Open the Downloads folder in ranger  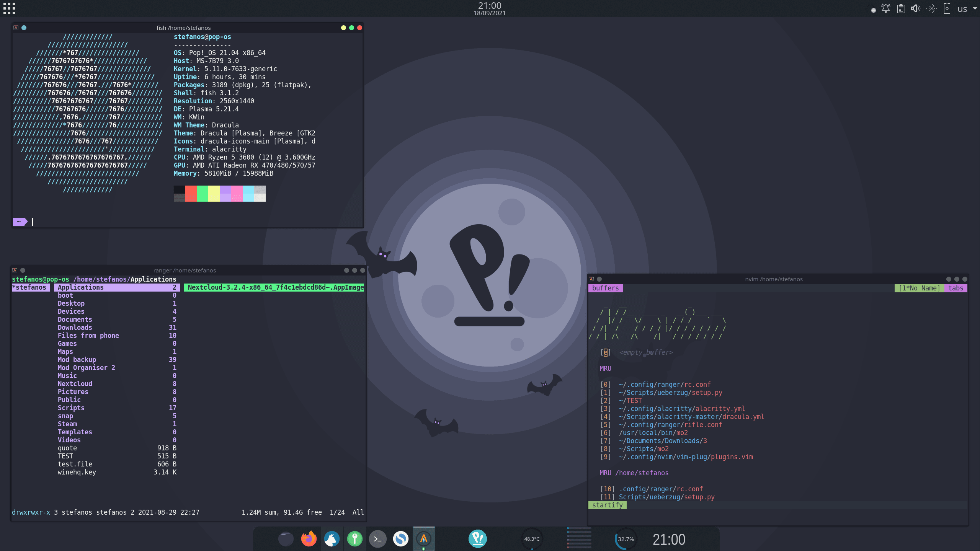(75, 328)
